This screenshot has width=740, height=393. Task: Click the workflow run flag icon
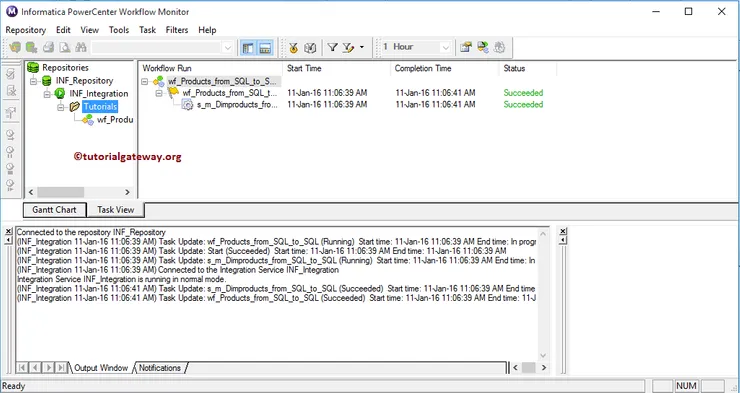point(173,93)
